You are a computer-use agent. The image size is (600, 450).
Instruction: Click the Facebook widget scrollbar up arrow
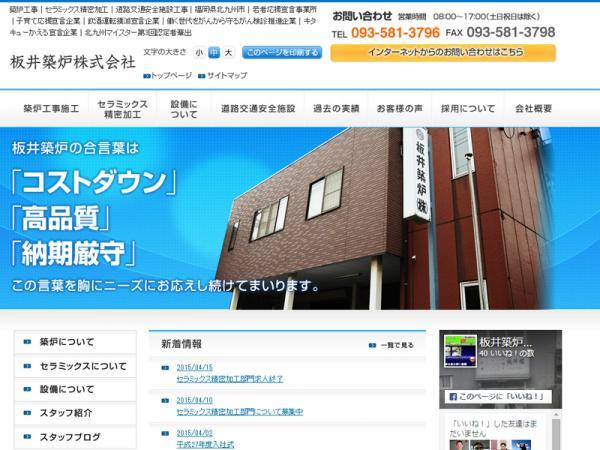point(556,414)
